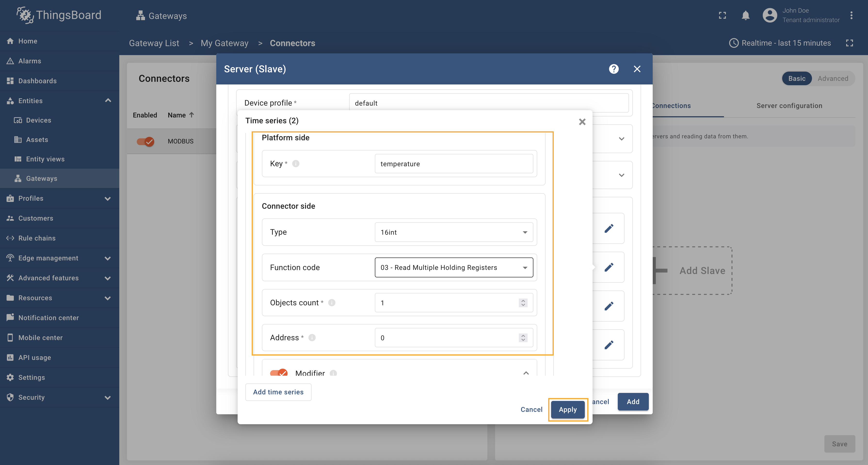The image size is (868, 465).
Task: Disable the MODBUS connector toggle
Action: coord(145,141)
